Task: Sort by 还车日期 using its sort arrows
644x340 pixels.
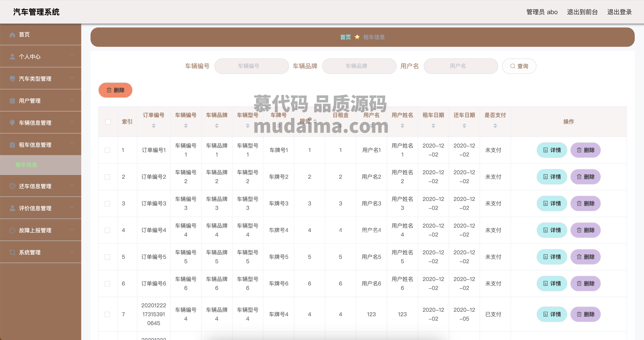Action: [464, 126]
